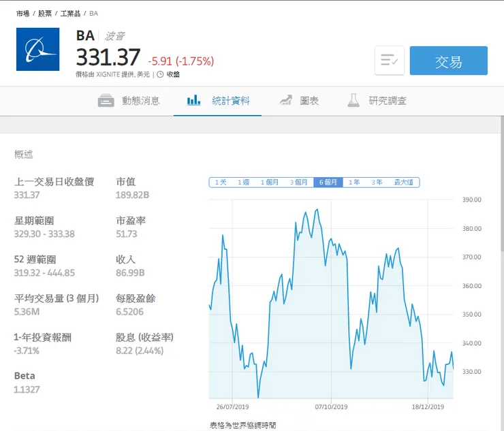504x431 pixels.
Task: Open the 研究調查 research tab
Action: pyautogui.click(x=377, y=101)
